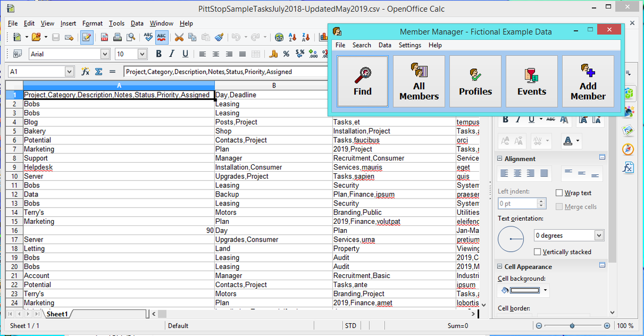The width and height of the screenshot is (644, 336).
Task: Click the Send document as e-mail icon
Action: (69, 37)
